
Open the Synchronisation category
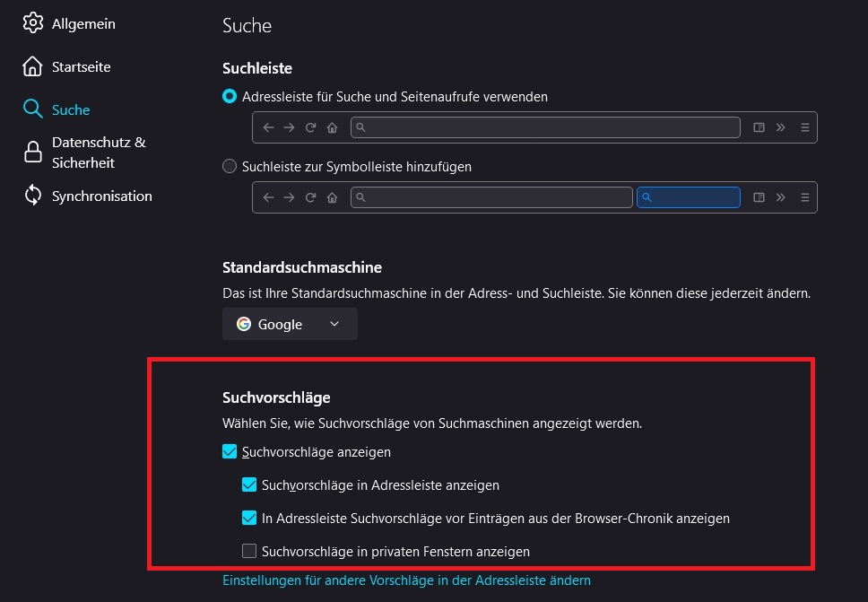tap(101, 196)
